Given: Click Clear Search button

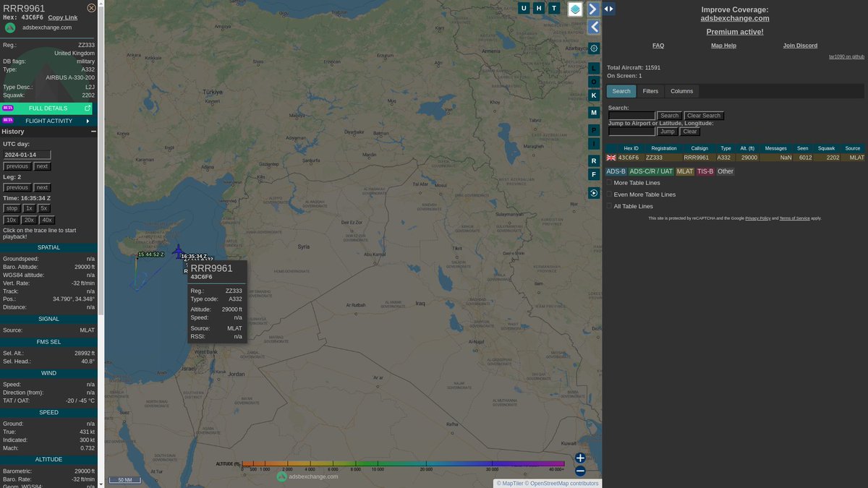Looking at the screenshot, I should [704, 116].
